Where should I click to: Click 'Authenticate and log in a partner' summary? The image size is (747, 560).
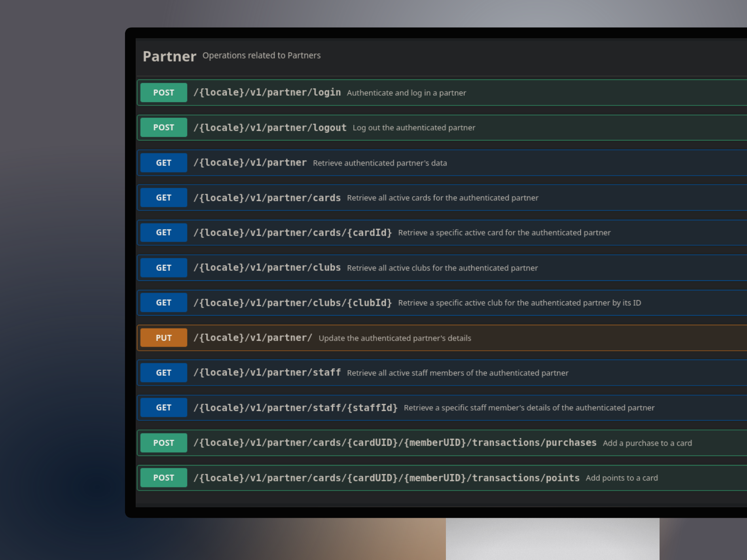tap(406, 93)
